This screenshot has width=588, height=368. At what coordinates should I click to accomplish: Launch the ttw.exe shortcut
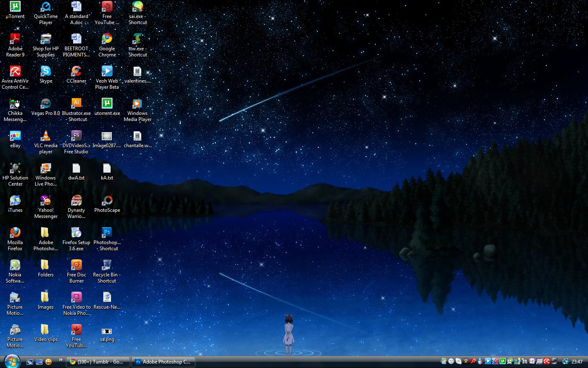pyautogui.click(x=138, y=45)
